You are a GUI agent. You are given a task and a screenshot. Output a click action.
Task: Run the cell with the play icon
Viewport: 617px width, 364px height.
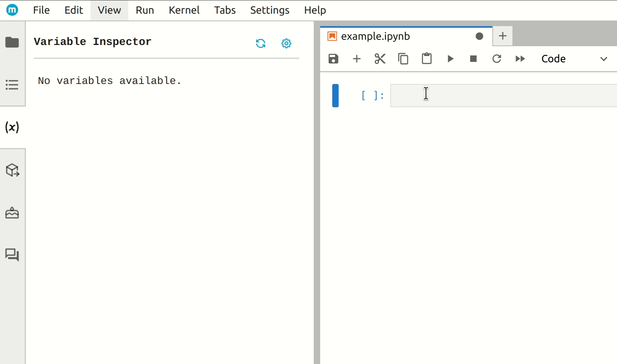[x=450, y=59]
